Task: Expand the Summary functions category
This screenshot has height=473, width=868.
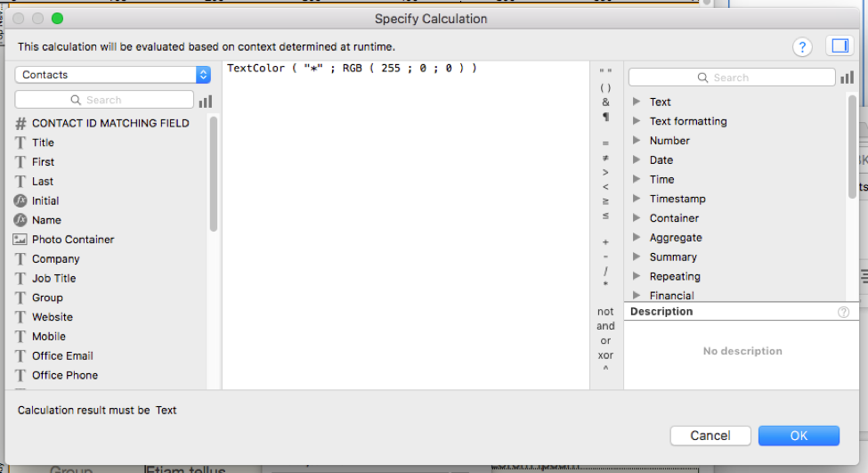Action: pyautogui.click(x=637, y=257)
